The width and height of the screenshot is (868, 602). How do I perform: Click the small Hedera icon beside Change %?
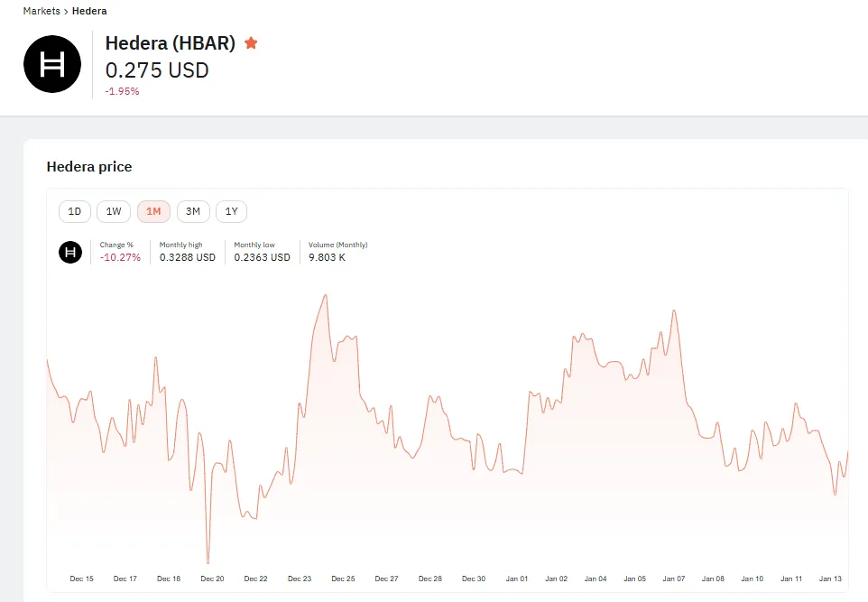click(x=70, y=252)
